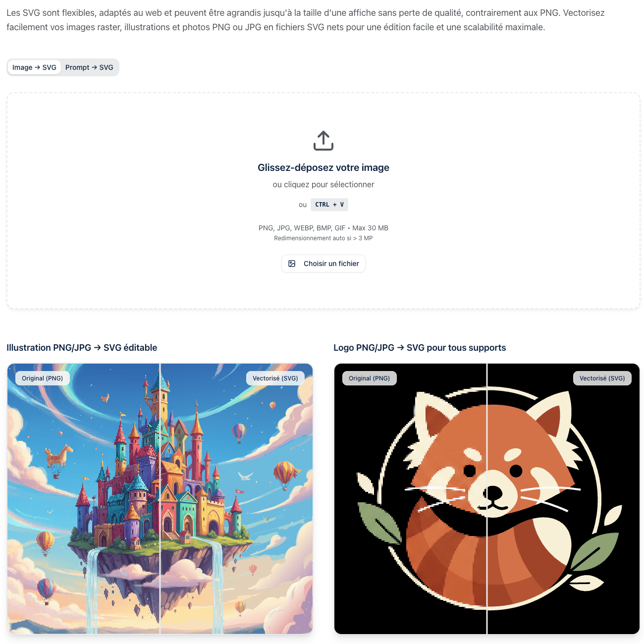This screenshot has height=644, width=644.
Task: Click the CTRL + V shortcut badge
Action: coord(329,205)
